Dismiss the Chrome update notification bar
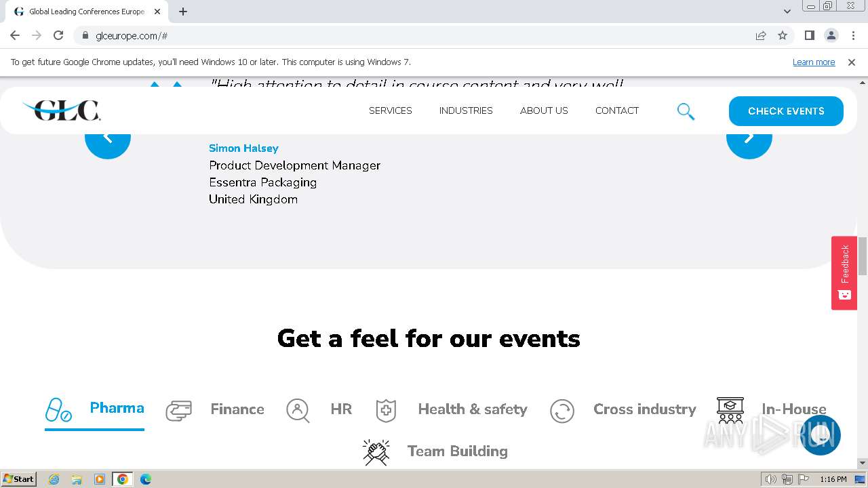The width and height of the screenshot is (868, 488). coord(852,62)
